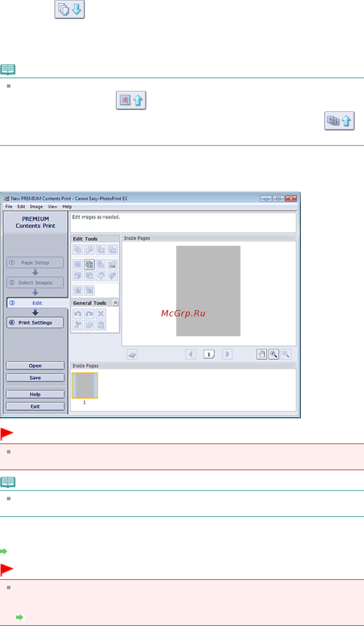The height and width of the screenshot is (626, 364).
Task: Go to next page arrow
Action: pos(227,354)
